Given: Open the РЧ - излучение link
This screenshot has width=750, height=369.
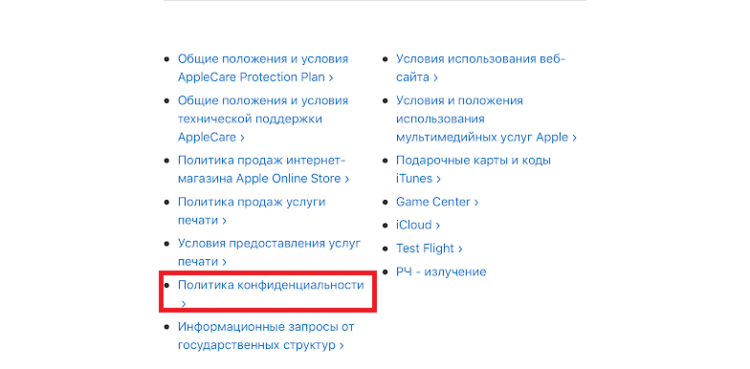Looking at the screenshot, I should [441, 272].
